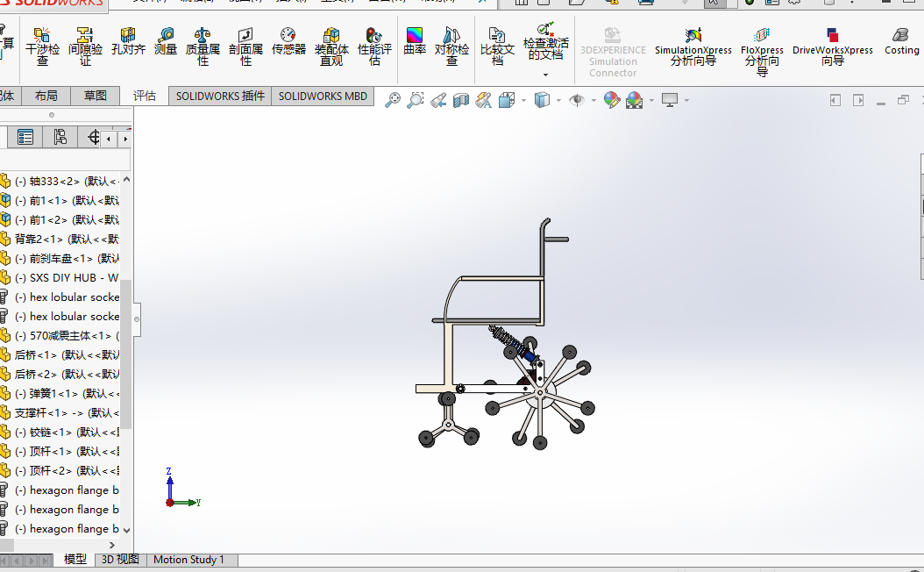Viewport: 924px width, 572px height.
Task: Toggle Hide/Show Items eye icon
Action: [577, 100]
